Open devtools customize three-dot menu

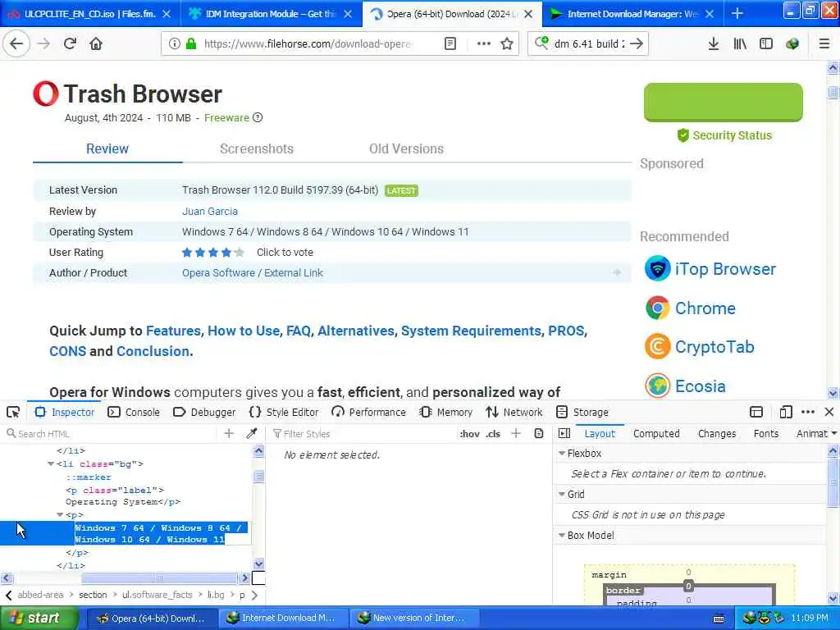[x=808, y=412]
